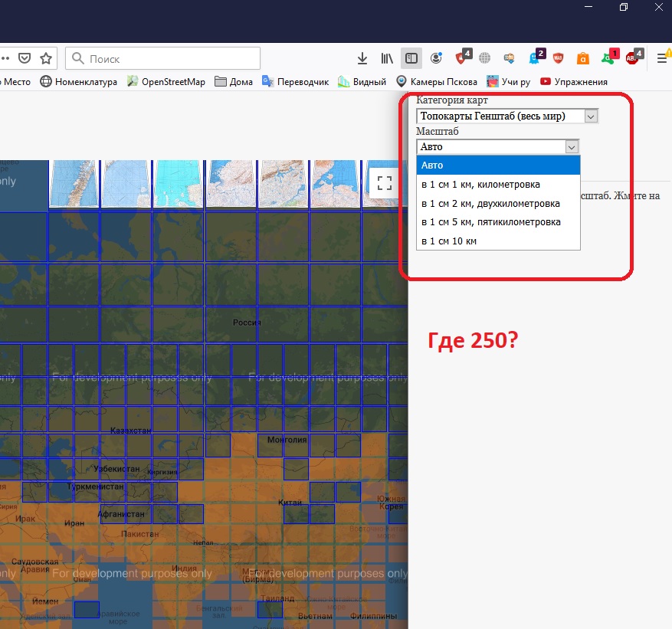The height and width of the screenshot is (629, 672).
Task: Select 'в 1 см 5 км, пятикилометровка'
Action: 498,222
